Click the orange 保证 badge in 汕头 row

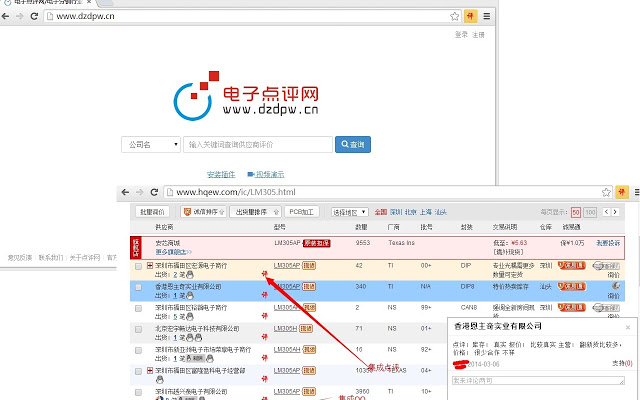click(571, 287)
